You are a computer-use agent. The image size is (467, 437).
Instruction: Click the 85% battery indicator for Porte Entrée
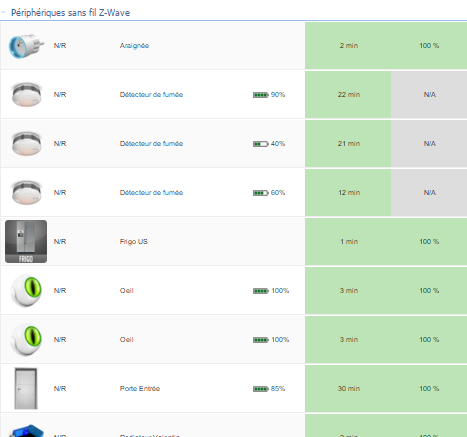[269, 389]
